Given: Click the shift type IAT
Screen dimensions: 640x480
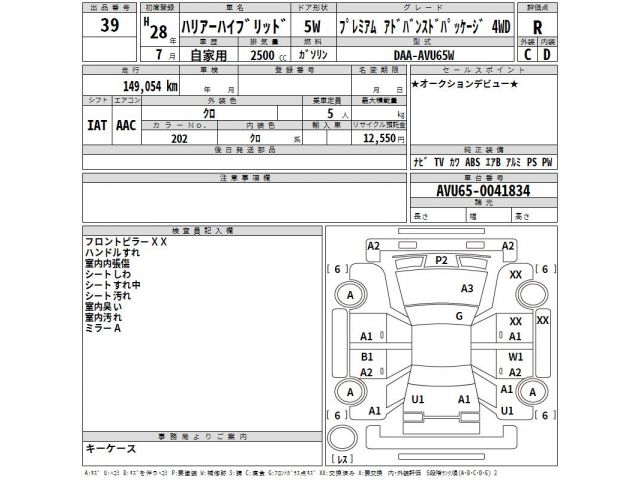Looking at the screenshot, I should [97, 125].
